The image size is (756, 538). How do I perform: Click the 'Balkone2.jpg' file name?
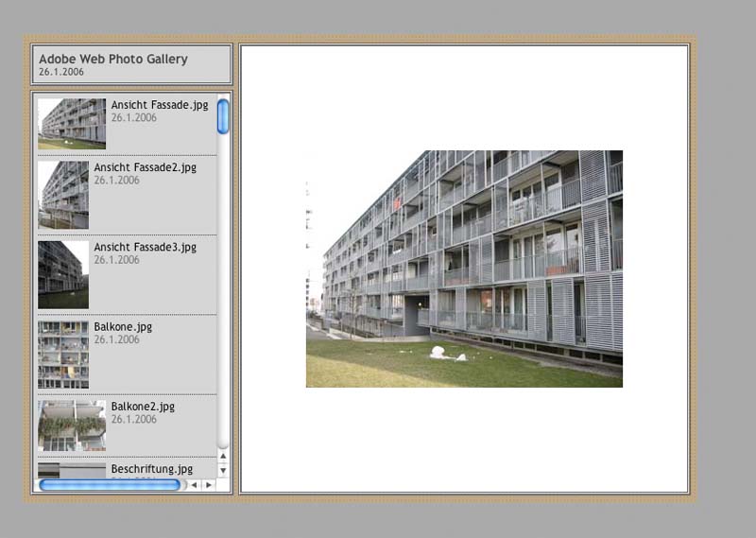click(143, 407)
